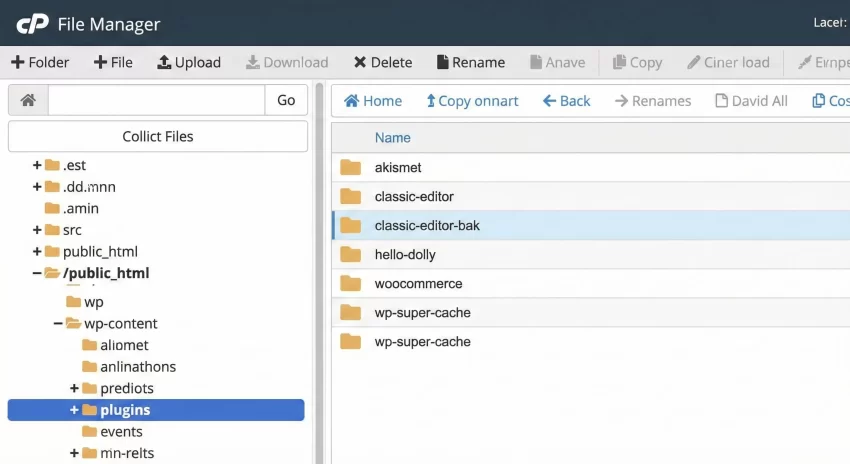
Task: Select the classic-editor-bak file name
Action: click(427, 225)
